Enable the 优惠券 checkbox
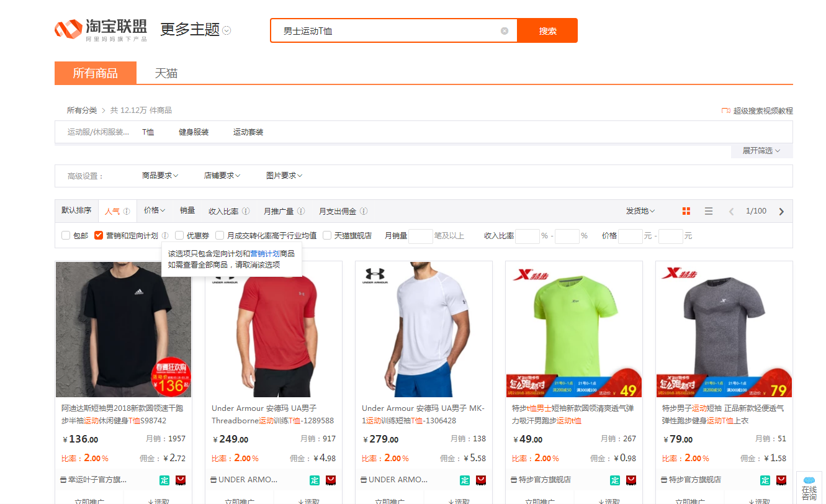This screenshot has width=826, height=504. 179,235
